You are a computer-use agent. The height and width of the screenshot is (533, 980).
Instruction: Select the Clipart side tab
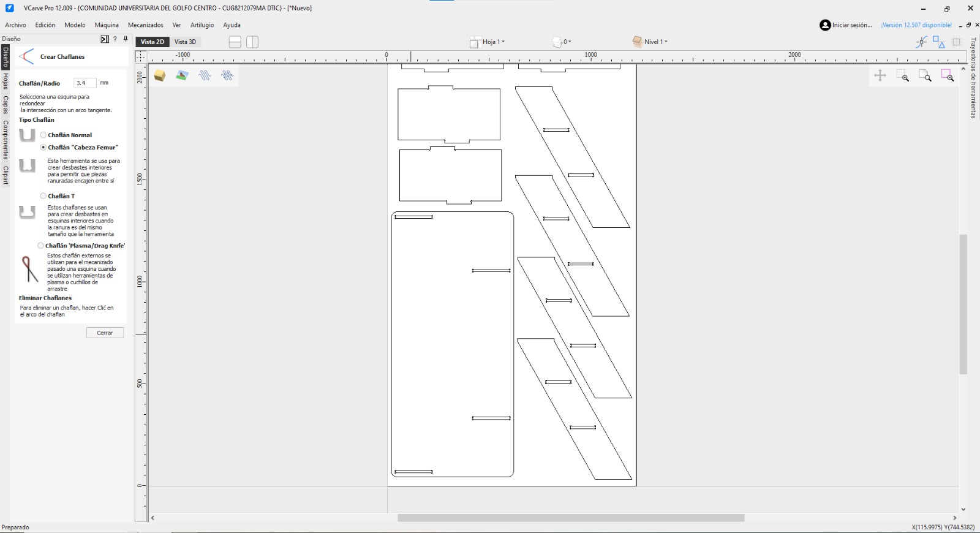(6, 175)
